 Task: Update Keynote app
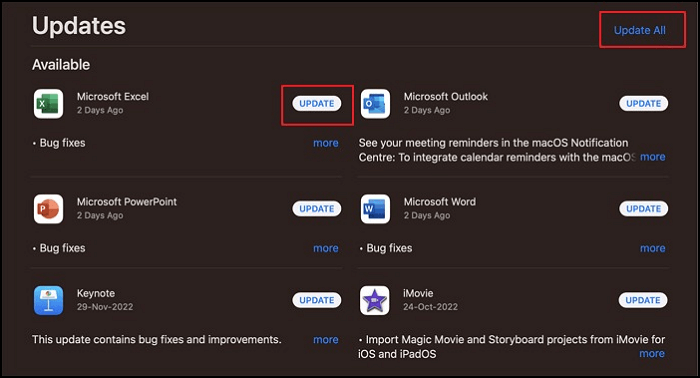coord(317,300)
